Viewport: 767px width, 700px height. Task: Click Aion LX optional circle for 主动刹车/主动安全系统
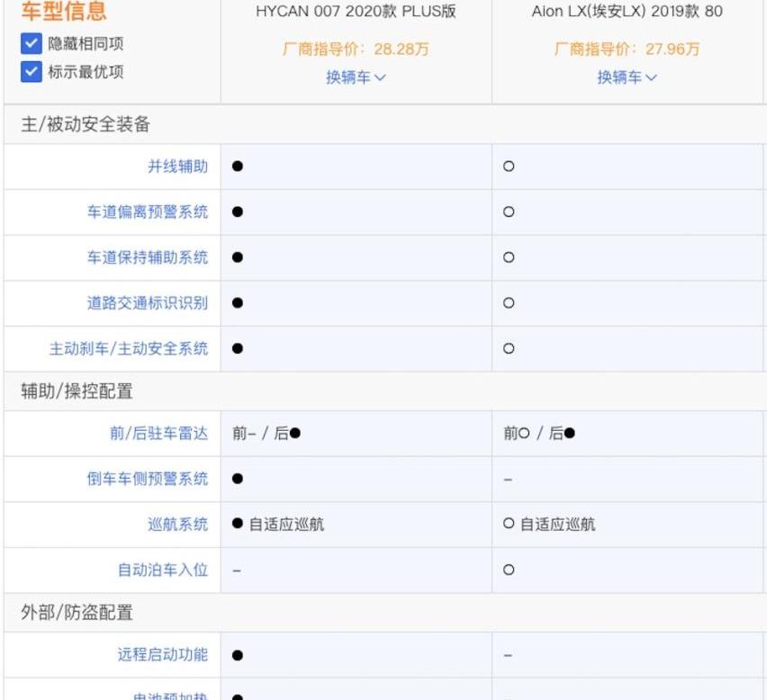pyautogui.click(x=509, y=348)
